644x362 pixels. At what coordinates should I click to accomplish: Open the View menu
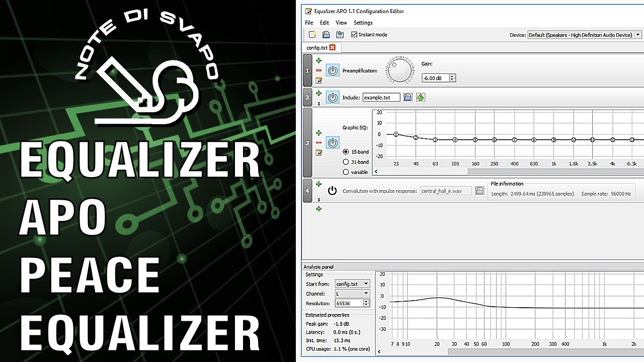pos(341,23)
